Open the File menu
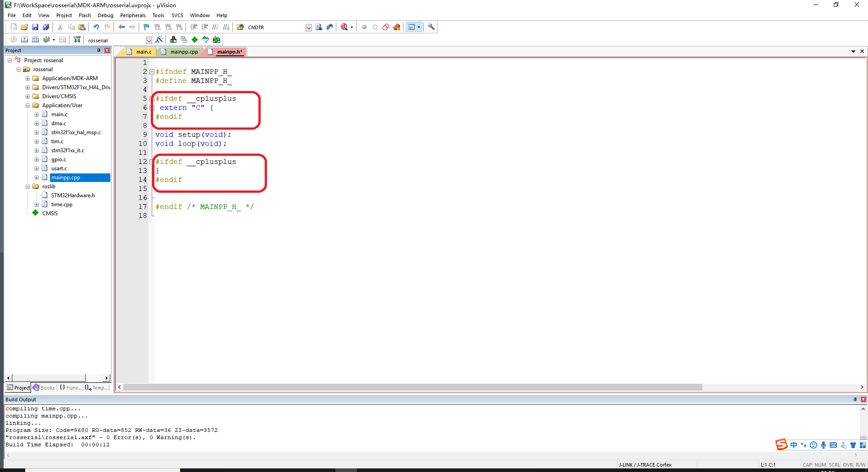Screen dimensions: 868x472 coord(12,15)
